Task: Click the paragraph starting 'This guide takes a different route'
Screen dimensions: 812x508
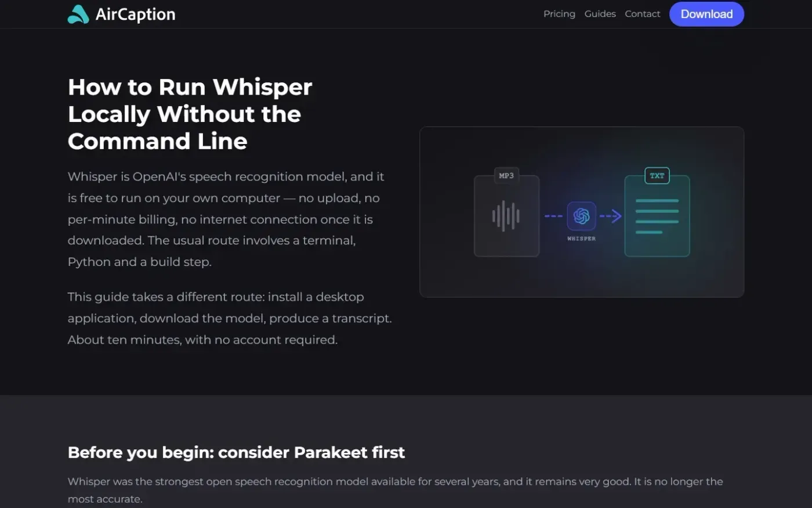Action: pyautogui.click(x=230, y=318)
